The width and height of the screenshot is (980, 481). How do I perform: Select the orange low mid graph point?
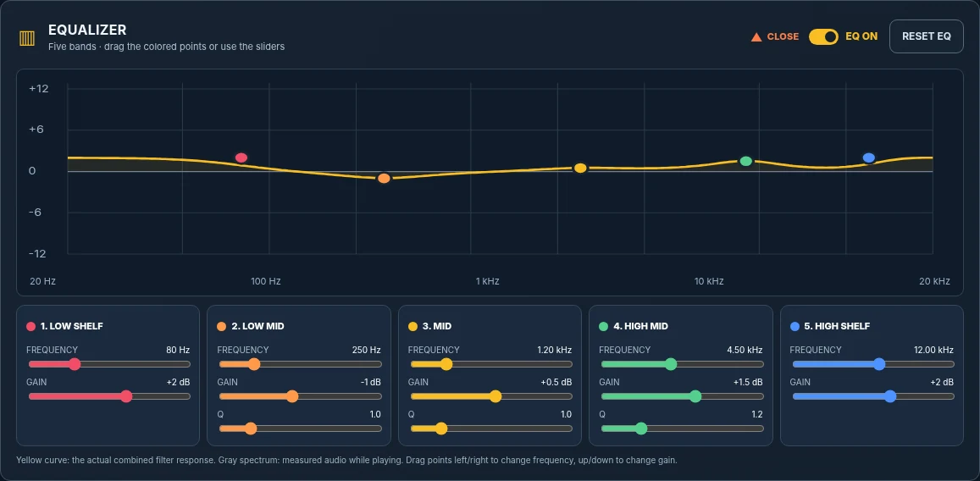384,179
